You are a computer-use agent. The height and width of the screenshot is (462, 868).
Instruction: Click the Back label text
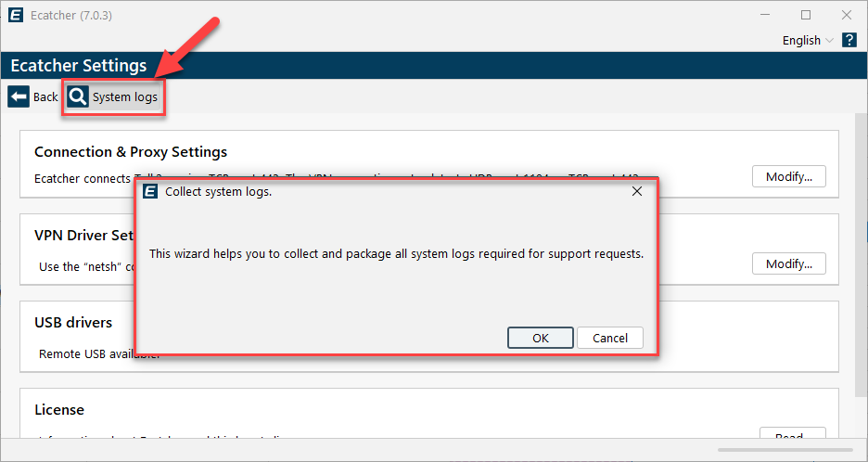click(45, 96)
